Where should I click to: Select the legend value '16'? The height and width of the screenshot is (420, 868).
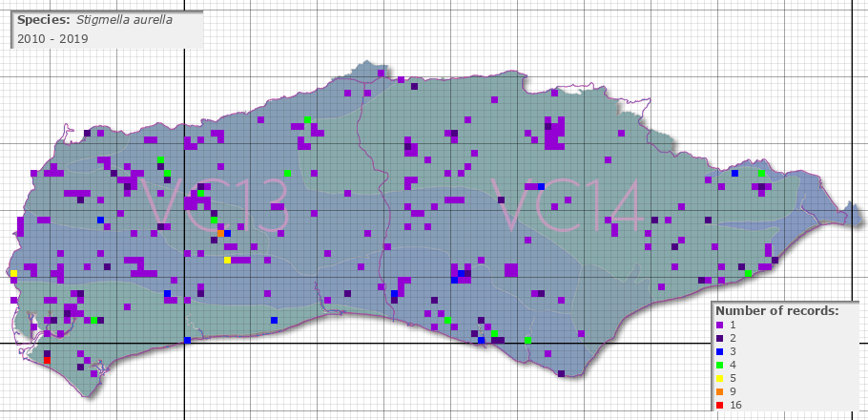735,406
